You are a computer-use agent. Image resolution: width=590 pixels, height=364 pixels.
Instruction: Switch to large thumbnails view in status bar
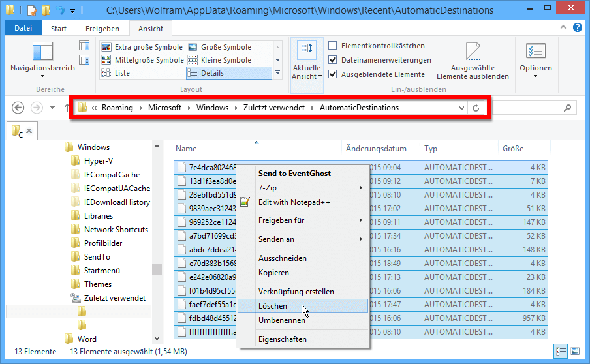click(x=575, y=351)
